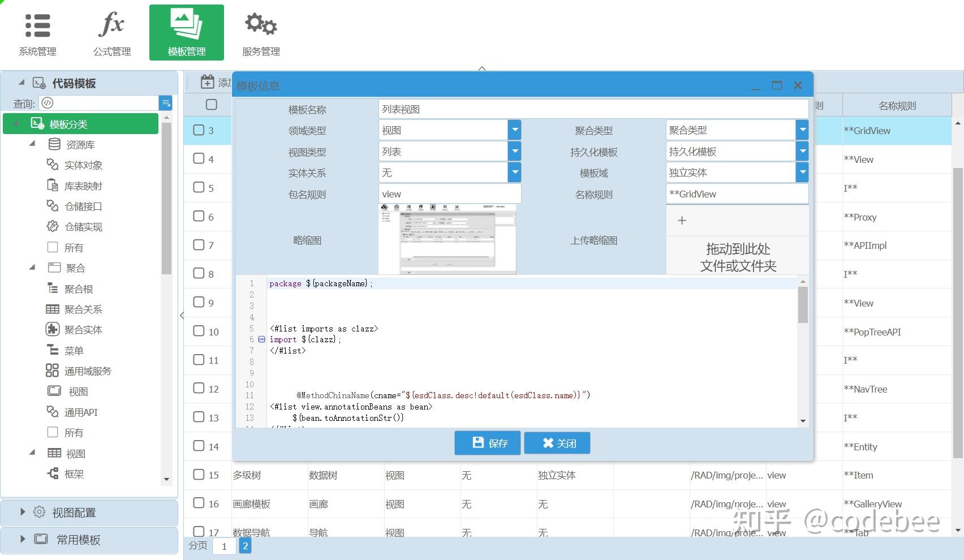Collapse the 资源库 tree node
This screenshot has height=560, width=964.
point(32,144)
